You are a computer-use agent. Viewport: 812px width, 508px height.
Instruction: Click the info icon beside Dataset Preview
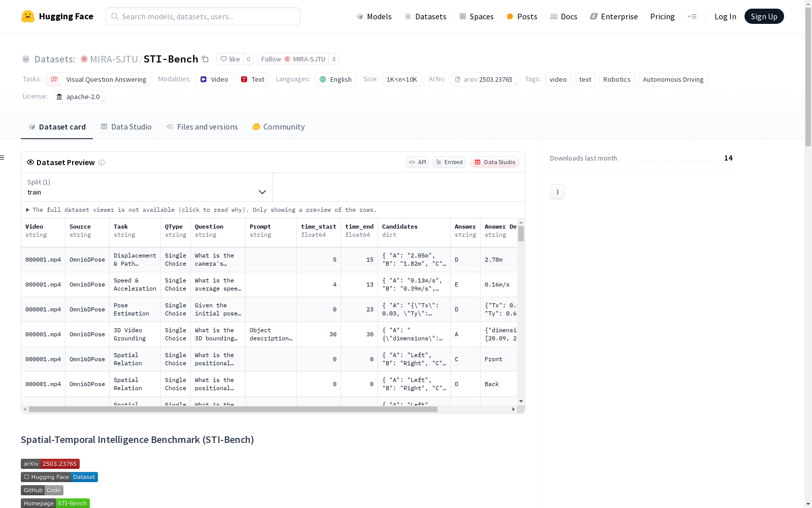point(101,163)
